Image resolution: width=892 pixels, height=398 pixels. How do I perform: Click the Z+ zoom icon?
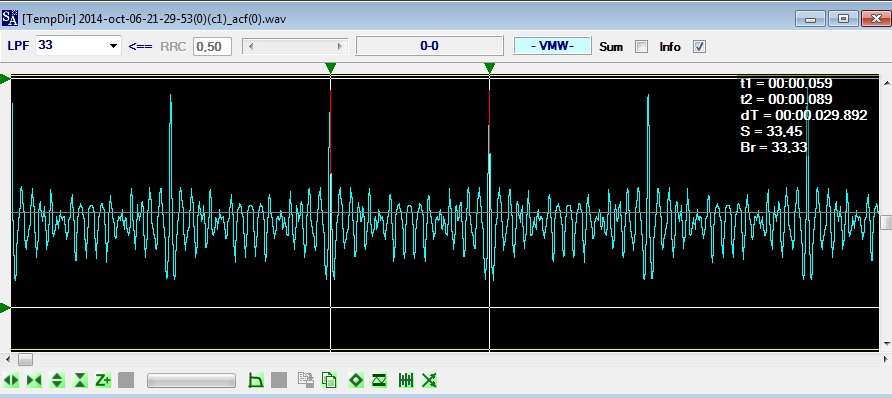pyautogui.click(x=103, y=380)
